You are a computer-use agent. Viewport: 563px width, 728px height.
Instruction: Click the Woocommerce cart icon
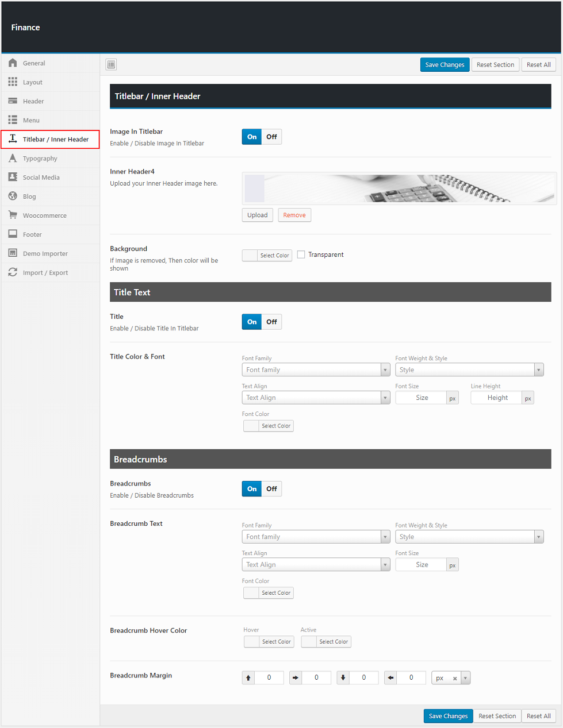pos(13,215)
